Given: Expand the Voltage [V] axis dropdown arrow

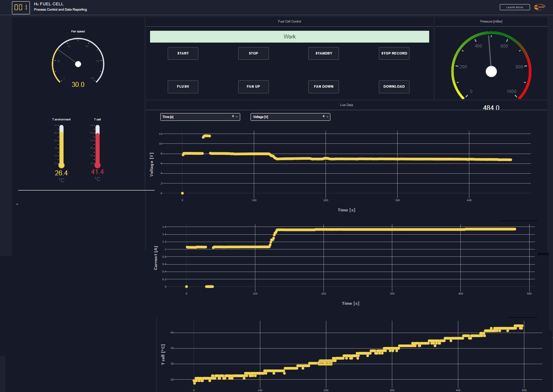Looking at the screenshot, I should [x=327, y=117].
